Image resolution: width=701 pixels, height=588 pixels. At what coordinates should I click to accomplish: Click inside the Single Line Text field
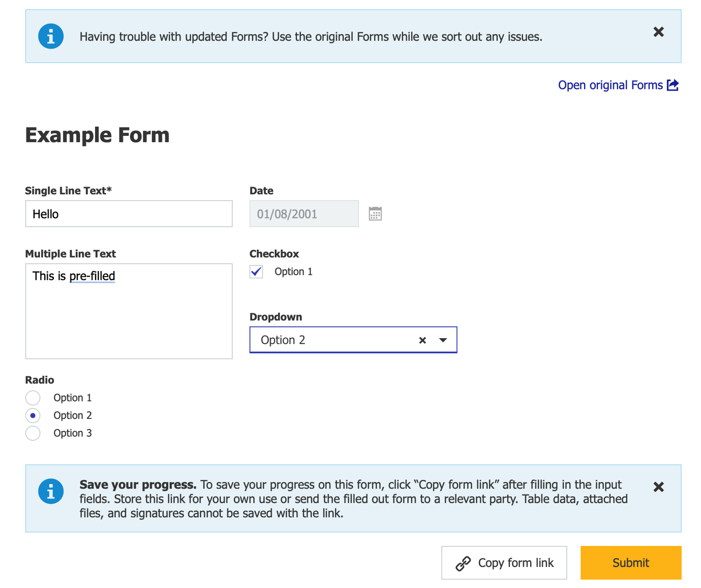pos(128,214)
